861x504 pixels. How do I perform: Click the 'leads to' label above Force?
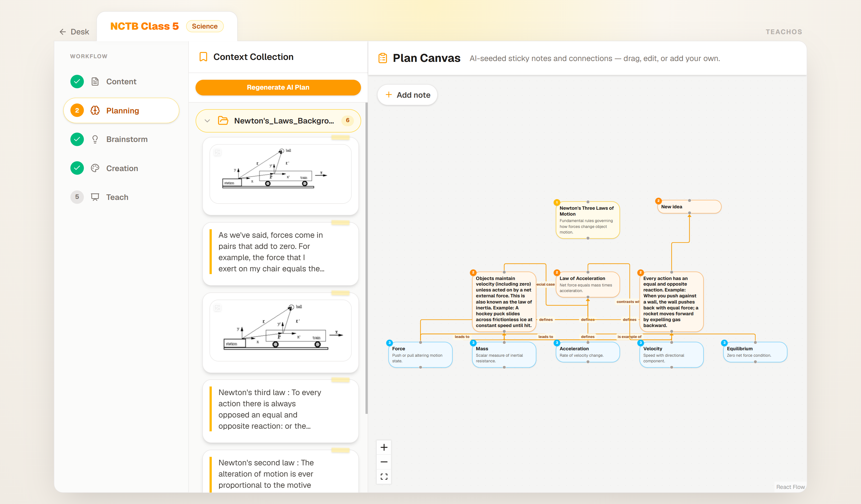tap(462, 337)
